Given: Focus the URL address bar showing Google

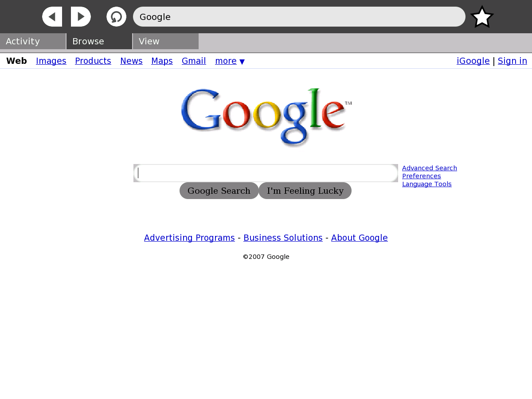Looking at the screenshot, I should coord(299,17).
